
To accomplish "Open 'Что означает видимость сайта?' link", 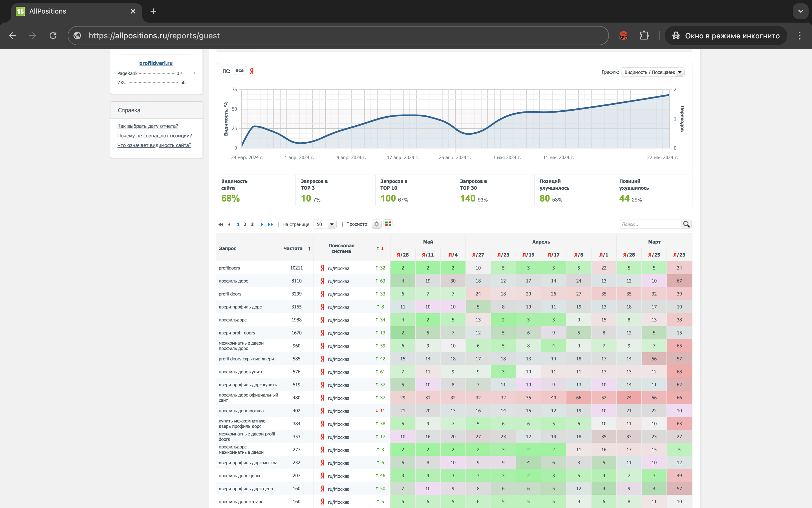I will click(x=154, y=145).
